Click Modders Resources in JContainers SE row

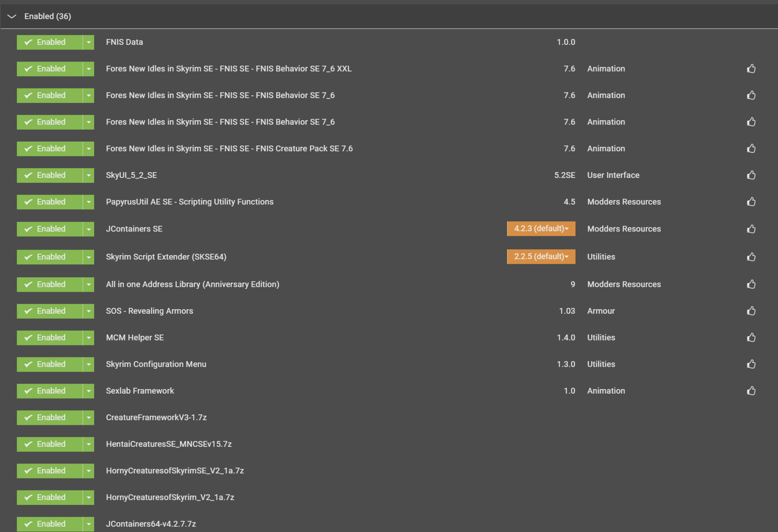click(x=624, y=229)
